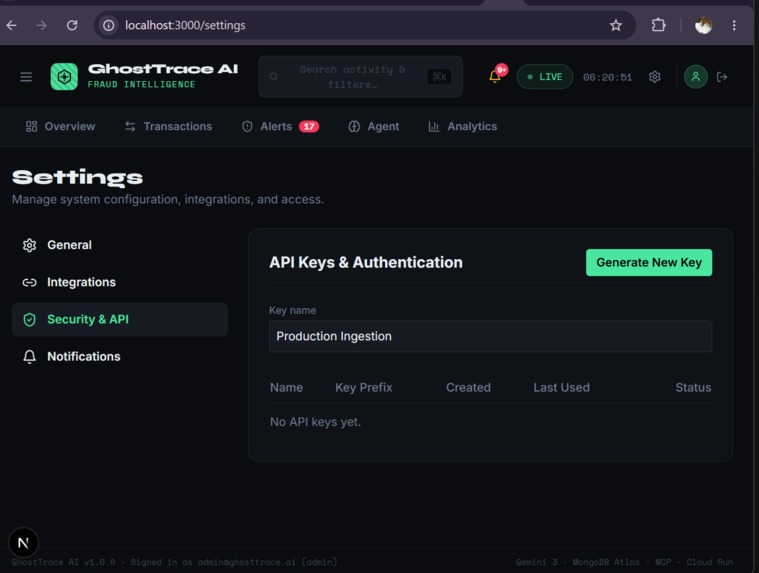This screenshot has height=573, width=759.
Task: Click footer 'Signed in as admin@ghosttrace.ai' text
Action: tap(234, 562)
